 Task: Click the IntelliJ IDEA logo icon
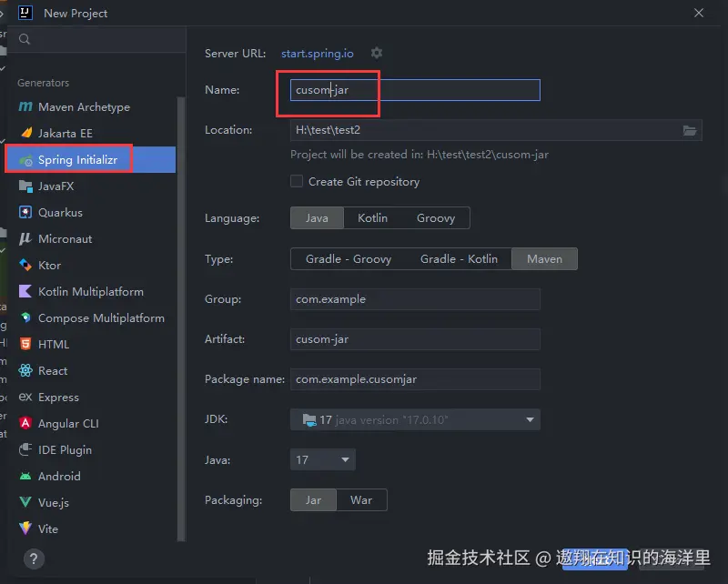coord(25,13)
